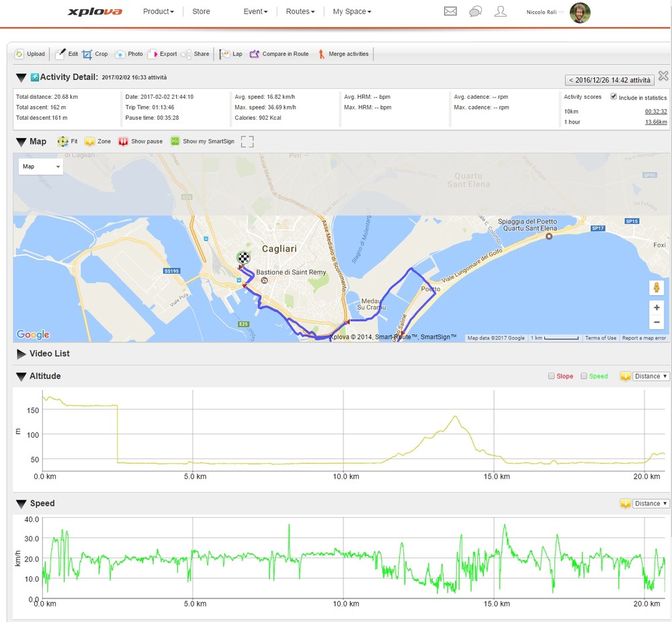
Task: Click Report a map error
Action: point(644,338)
